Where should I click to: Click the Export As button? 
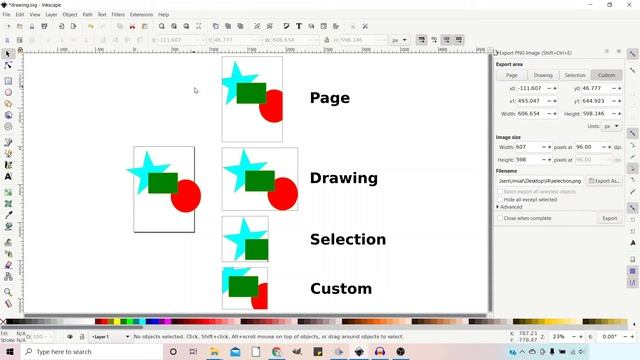point(604,180)
